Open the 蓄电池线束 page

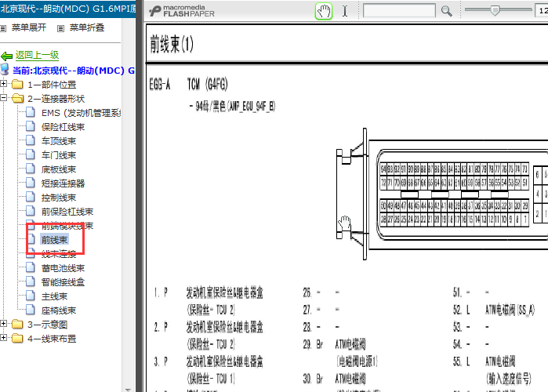[x=63, y=268]
